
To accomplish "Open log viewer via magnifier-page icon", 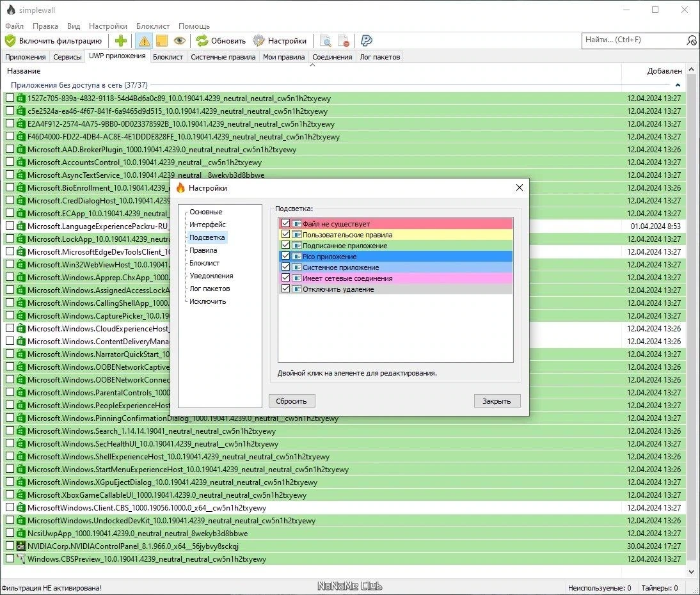I will tap(326, 40).
